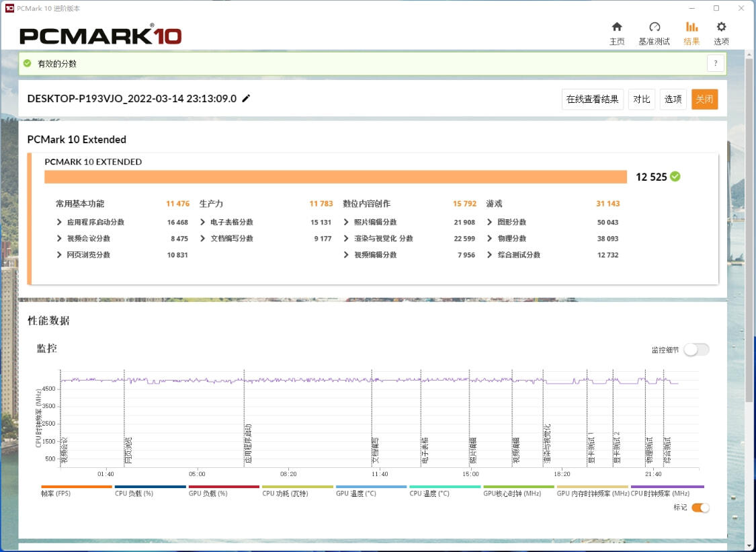Screen dimensions: 756x552
Task: Expand 网页浏览分数 row
Action: (59, 255)
